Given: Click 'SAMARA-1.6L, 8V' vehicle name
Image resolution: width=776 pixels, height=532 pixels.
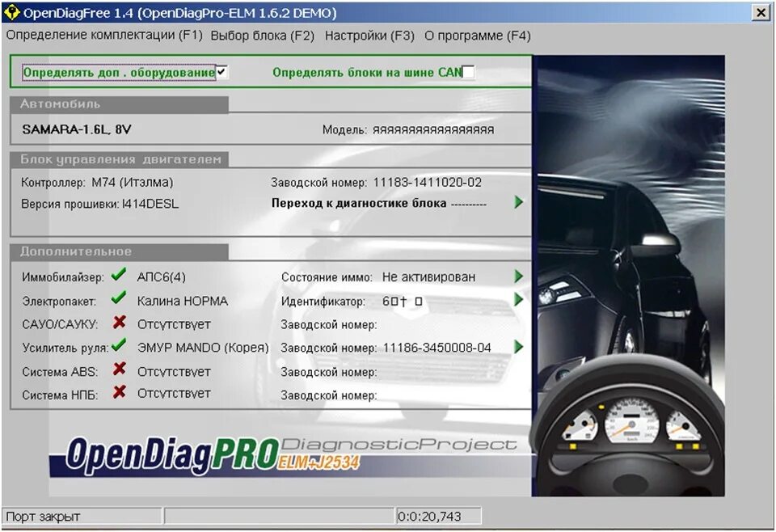Looking at the screenshot, I should [x=77, y=129].
